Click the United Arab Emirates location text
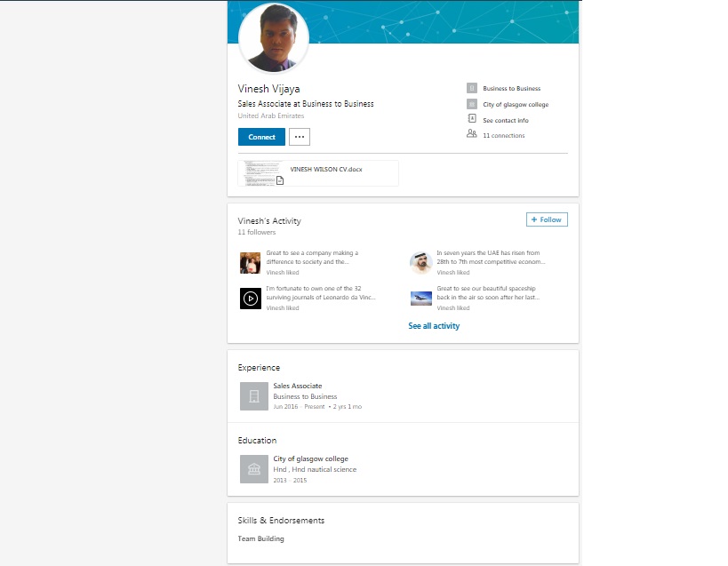The width and height of the screenshot is (728, 566). coord(271,116)
